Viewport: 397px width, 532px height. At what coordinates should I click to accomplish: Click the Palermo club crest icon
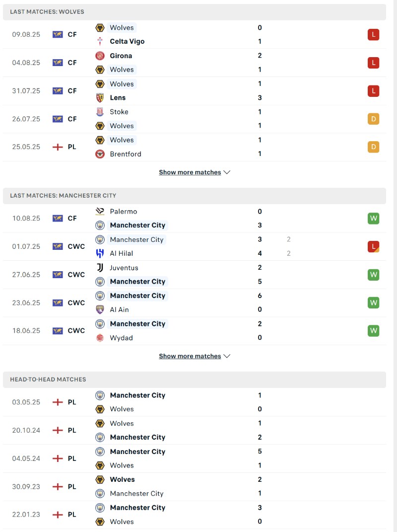100,212
